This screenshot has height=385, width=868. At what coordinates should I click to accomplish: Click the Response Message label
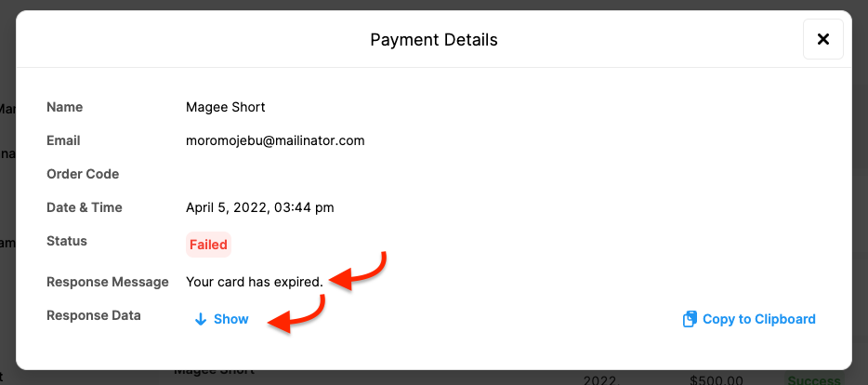[108, 281]
